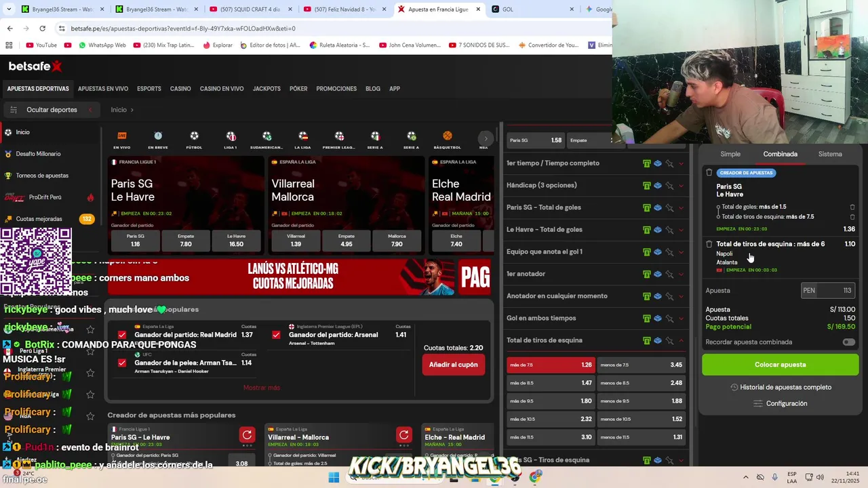Expand Le Havre – Total de goles market
868x488 pixels.
pos(681,230)
